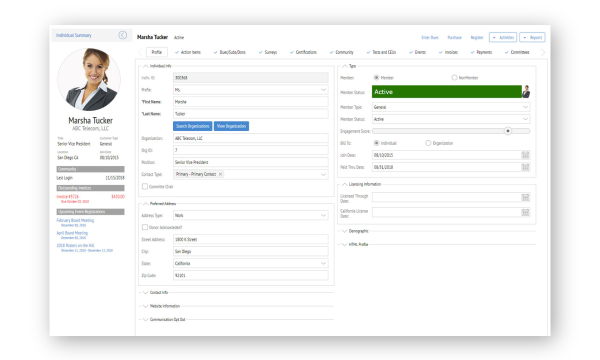Click the green Active member status bar
Image resolution: width=600 pixels, height=360 pixels.
pyautogui.click(x=447, y=92)
